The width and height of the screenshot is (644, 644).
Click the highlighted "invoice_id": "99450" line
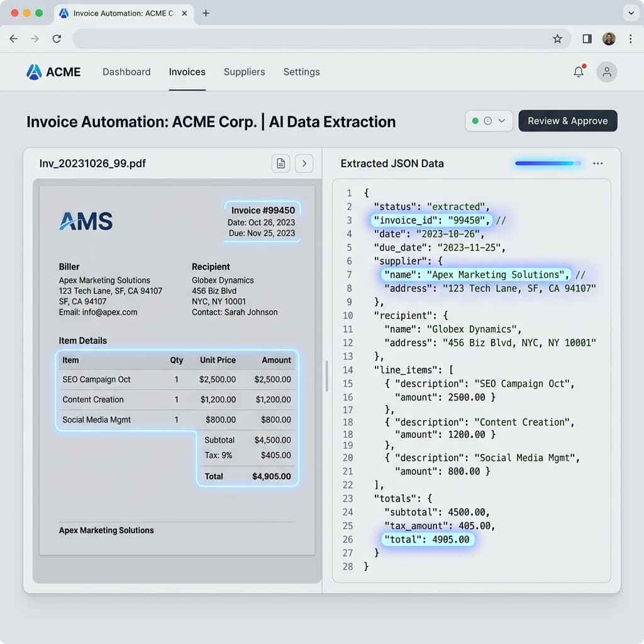click(431, 220)
